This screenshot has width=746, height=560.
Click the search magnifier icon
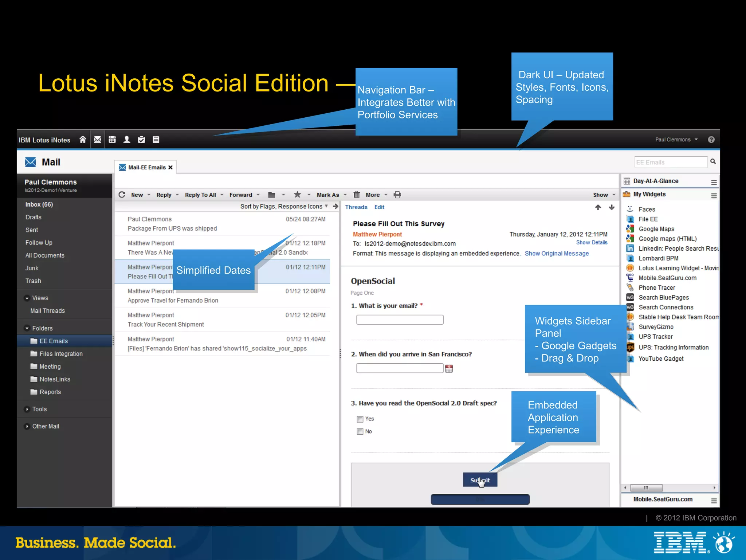click(713, 161)
